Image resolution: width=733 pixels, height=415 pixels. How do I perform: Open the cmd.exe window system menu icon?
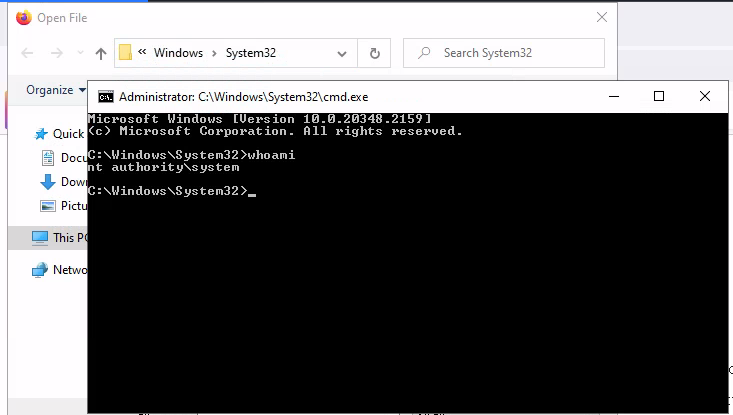(106, 97)
